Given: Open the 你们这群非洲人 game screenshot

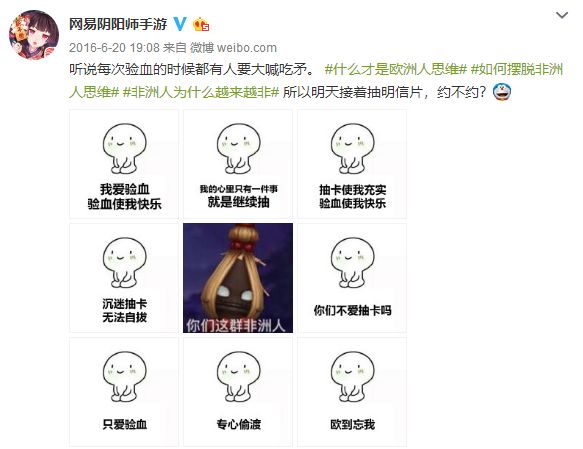Looking at the screenshot, I should pos(238,278).
